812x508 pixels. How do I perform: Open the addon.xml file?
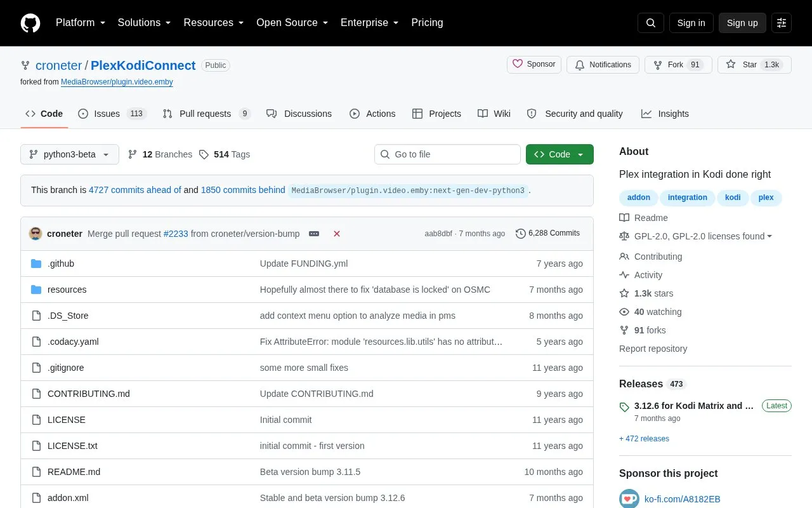(68, 498)
